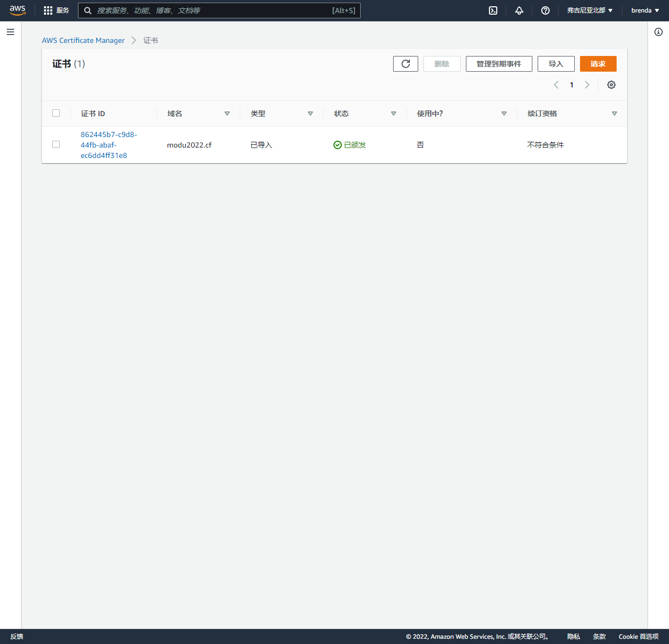
Task: Open the 条款 footer link
Action: [x=599, y=637]
